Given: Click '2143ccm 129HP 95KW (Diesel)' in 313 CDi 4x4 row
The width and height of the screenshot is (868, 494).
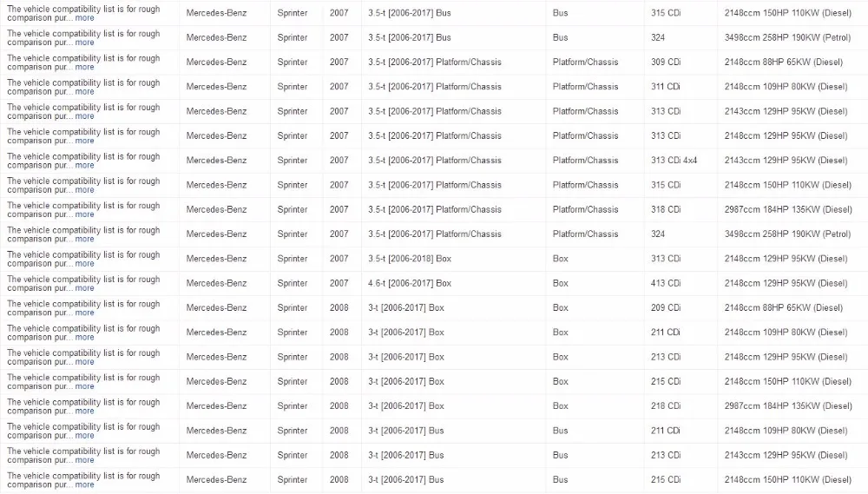Looking at the screenshot, I should pos(786,160).
